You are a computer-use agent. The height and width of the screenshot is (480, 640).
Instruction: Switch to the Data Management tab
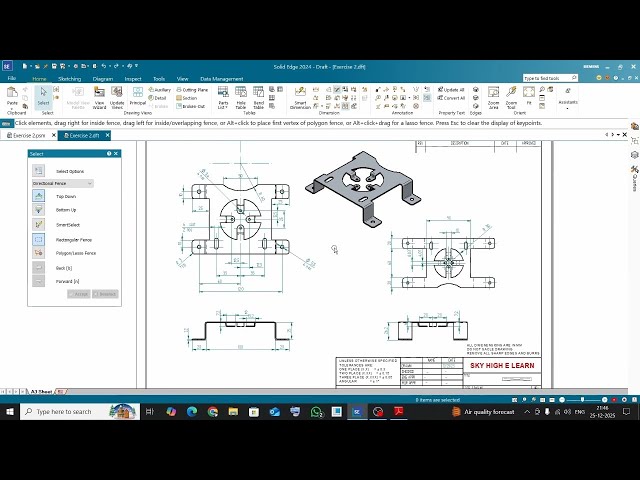point(222,79)
